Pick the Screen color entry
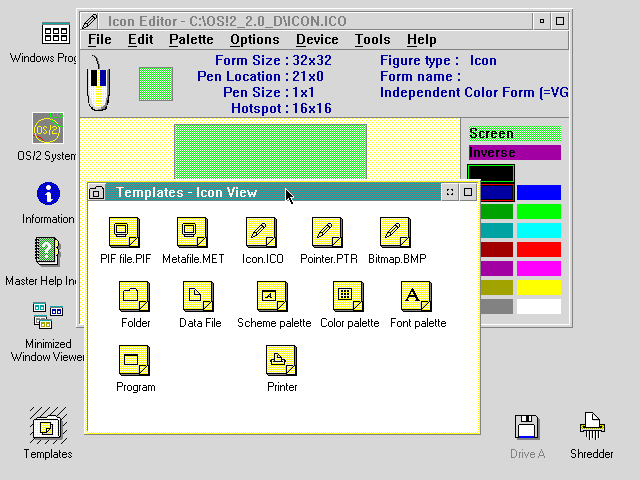 click(515, 133)
